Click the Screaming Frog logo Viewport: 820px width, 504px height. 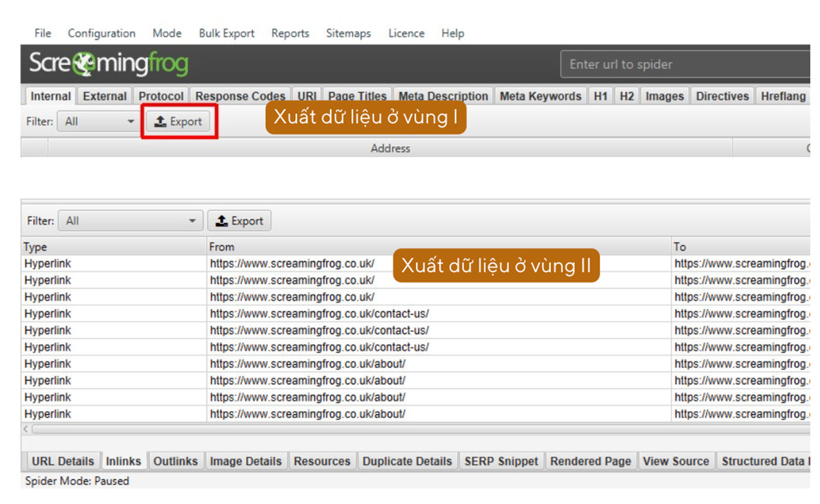tap(109, 64)
